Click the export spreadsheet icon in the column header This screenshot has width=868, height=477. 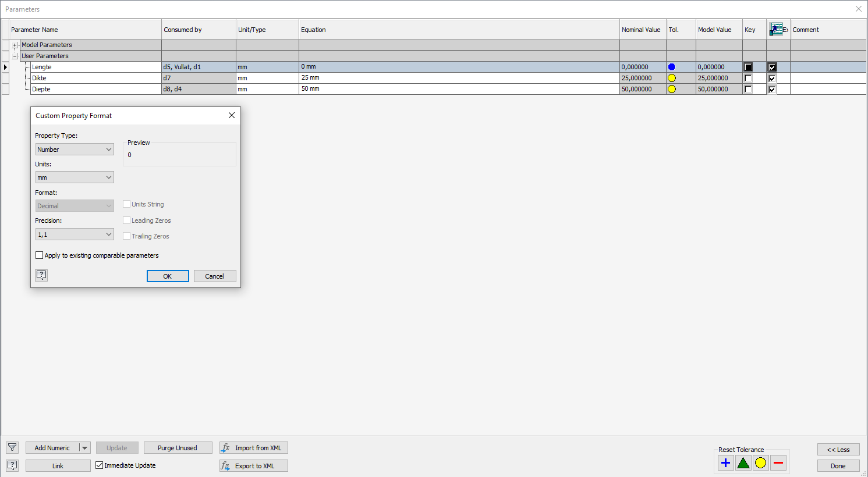coord(777,29)
